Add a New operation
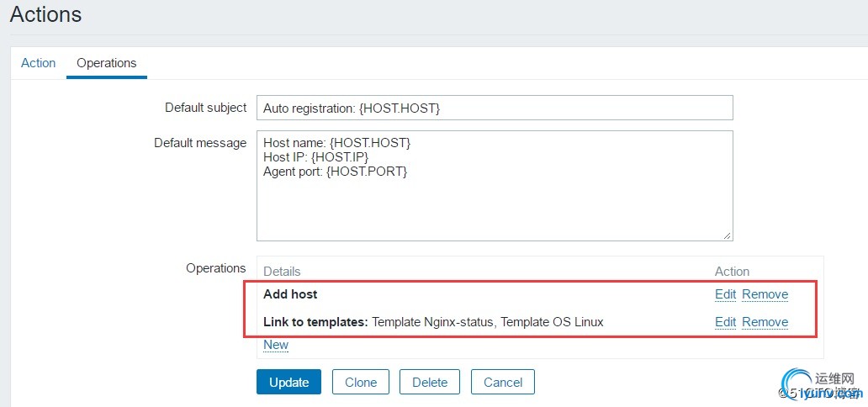Image resolution: width=868 pixels, height=407 pixels. pos(276,345)
